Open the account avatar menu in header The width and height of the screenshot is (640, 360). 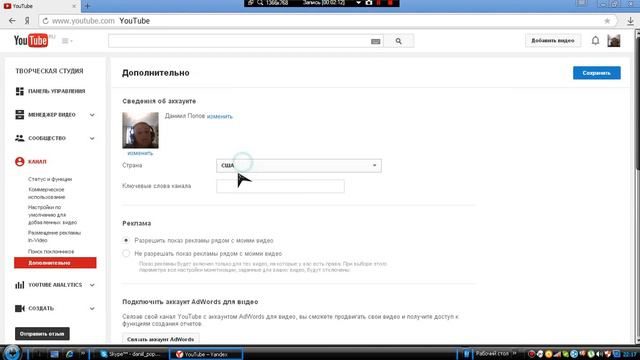[613, 40]
